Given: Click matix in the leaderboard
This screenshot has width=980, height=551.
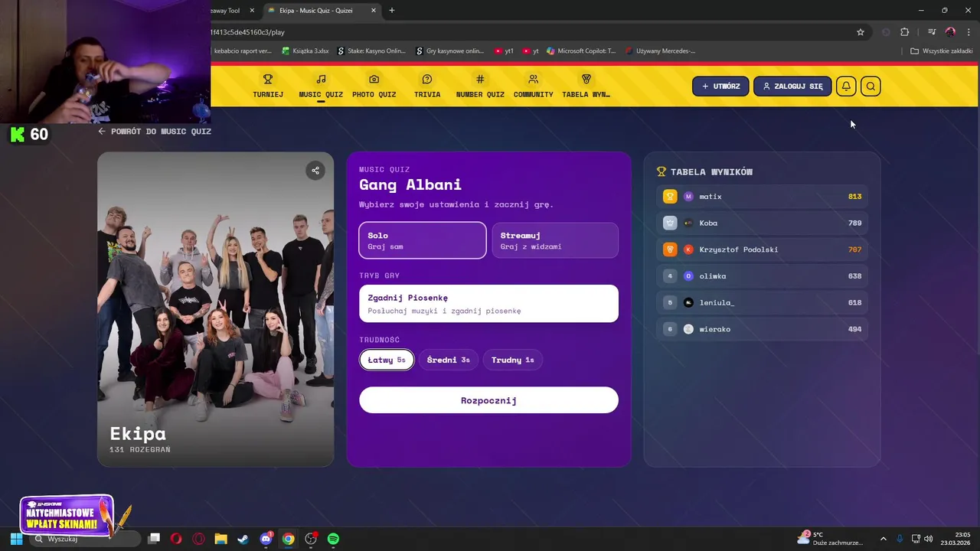Looking at the screenshot, I should point(710,197).
